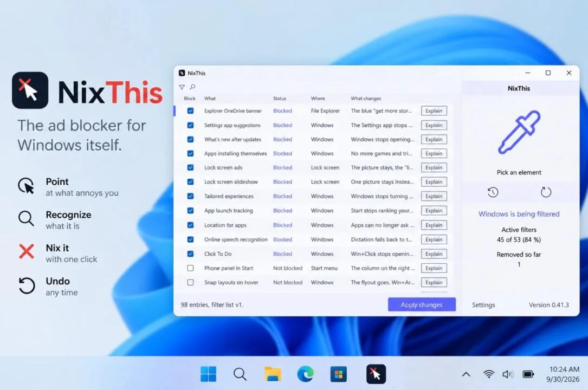Viewport: 588px width, 390px height.
Task: Uncheck Location for apps block
Action: click(191, 225)
